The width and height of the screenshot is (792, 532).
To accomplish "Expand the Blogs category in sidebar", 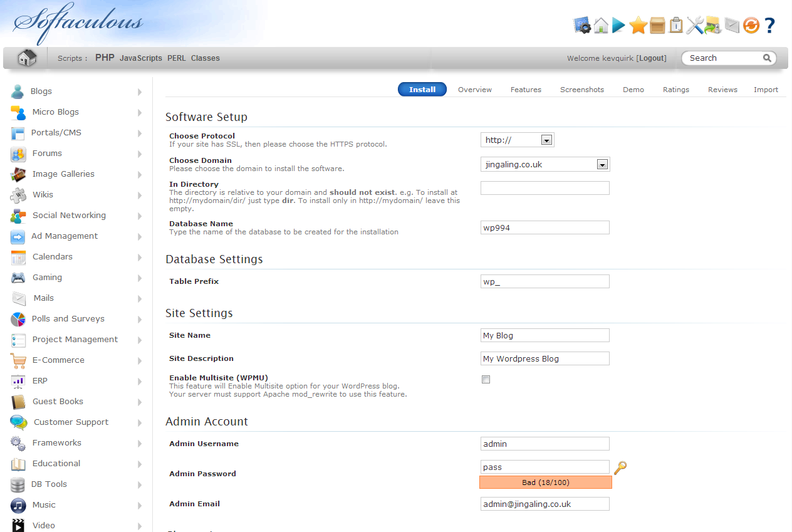I will [41, 91].
